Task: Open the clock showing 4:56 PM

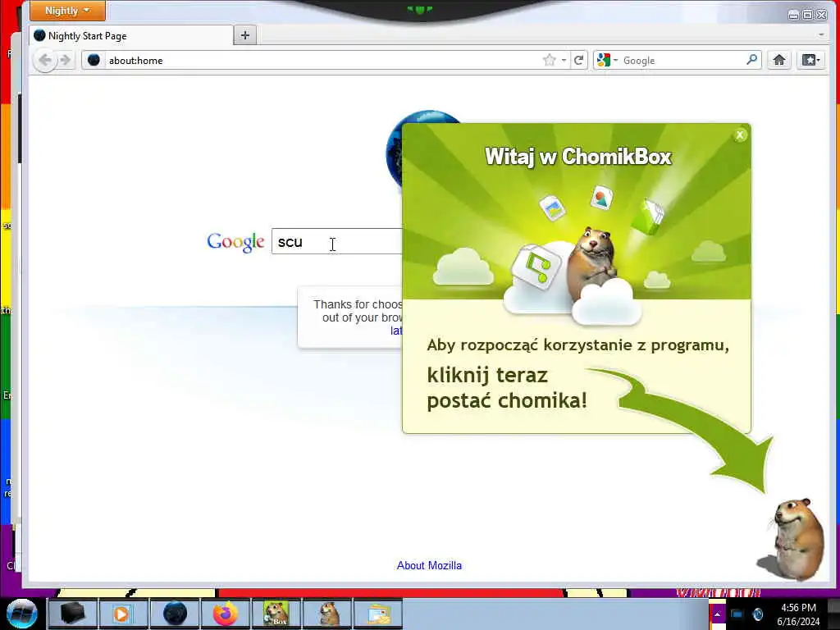Action: tap(798, 614)
